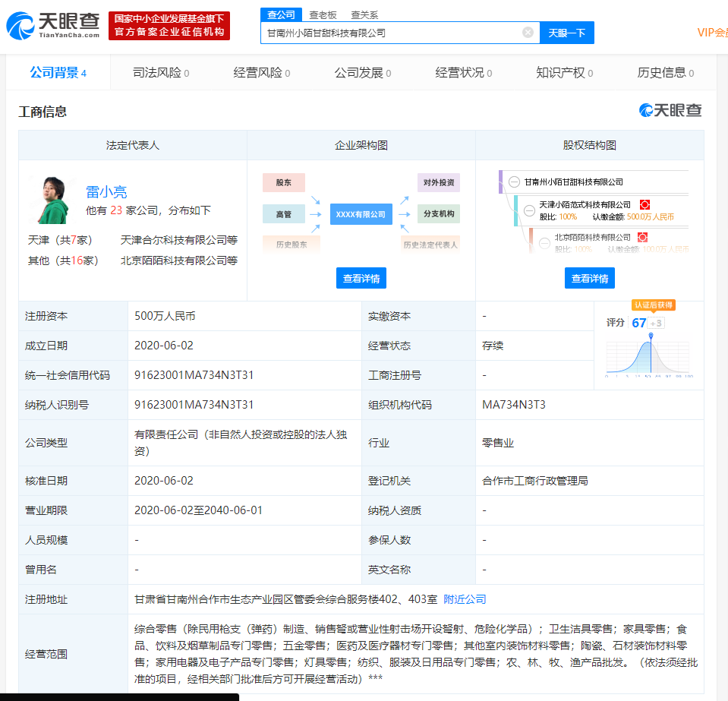This screenshot has width=728, height=701.
Task: Click the TianYanCha logo at top left
Action: 53,26
